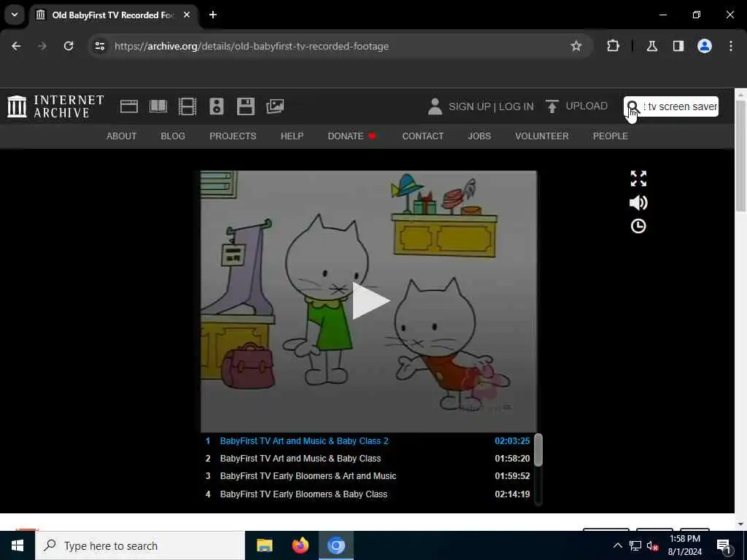Open File Explorer from the taskbar

coord(264,545)
